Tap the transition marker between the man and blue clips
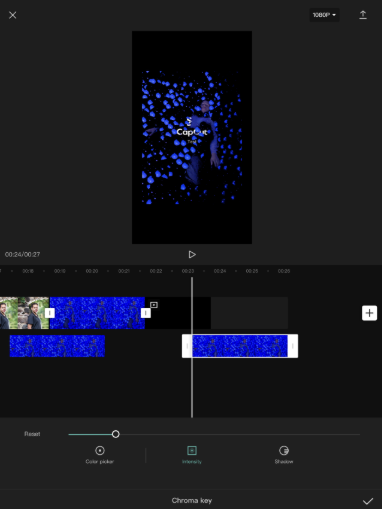The width and height of the screenshot is (382, 509). 50,313
